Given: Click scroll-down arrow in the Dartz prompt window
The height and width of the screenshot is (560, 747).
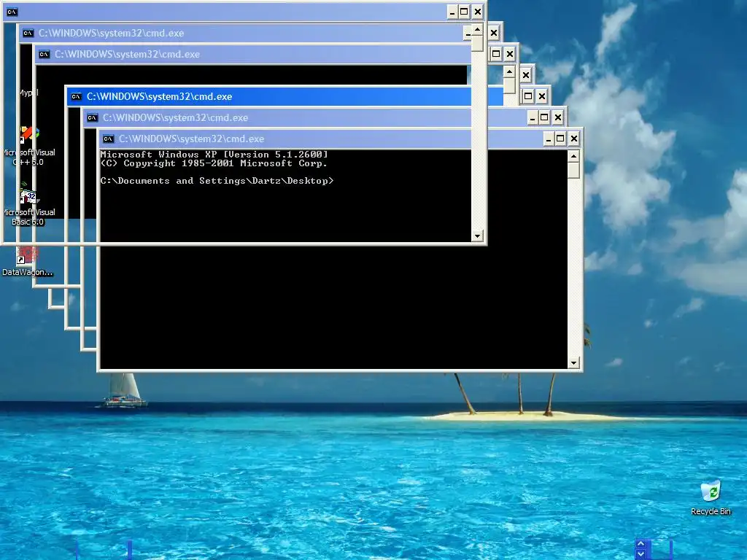Looking at the screenshot, I should click(573, 363).
